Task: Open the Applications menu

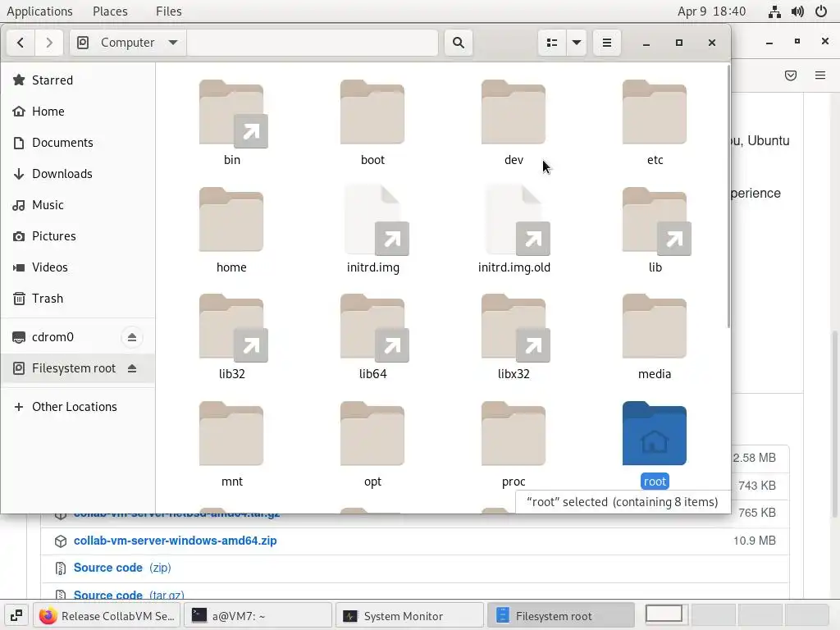Action: tap(39, 11)
